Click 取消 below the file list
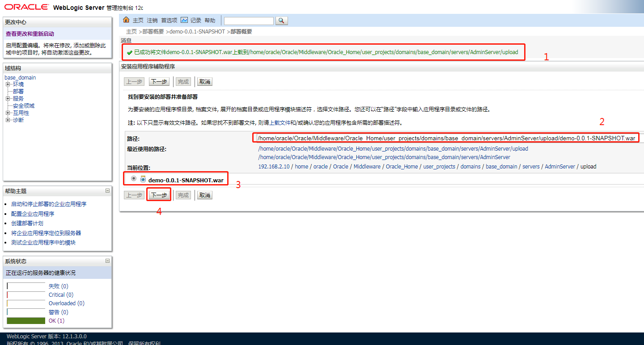 click(x=204, y=195)
